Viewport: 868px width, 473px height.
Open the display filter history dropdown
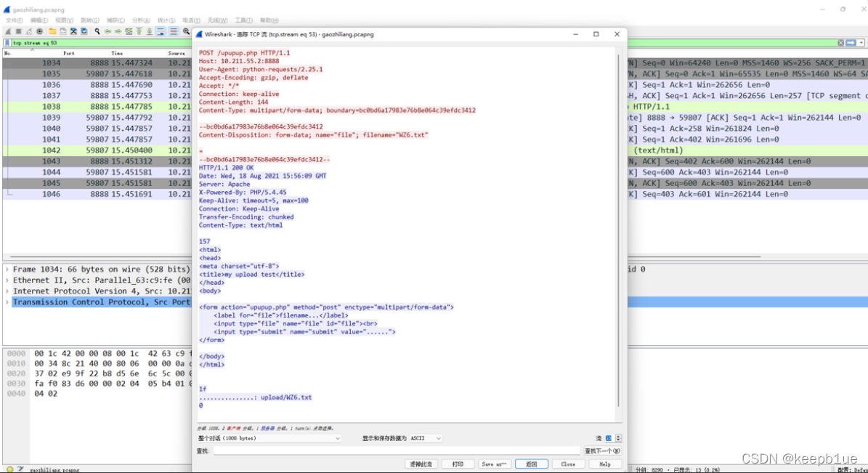pos(861,43)
